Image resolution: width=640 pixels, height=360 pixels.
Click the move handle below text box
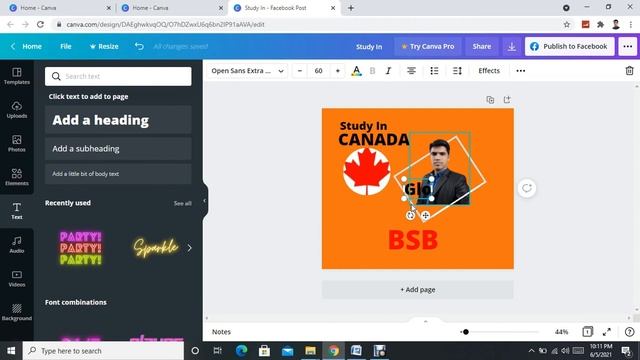click(425, 216)
